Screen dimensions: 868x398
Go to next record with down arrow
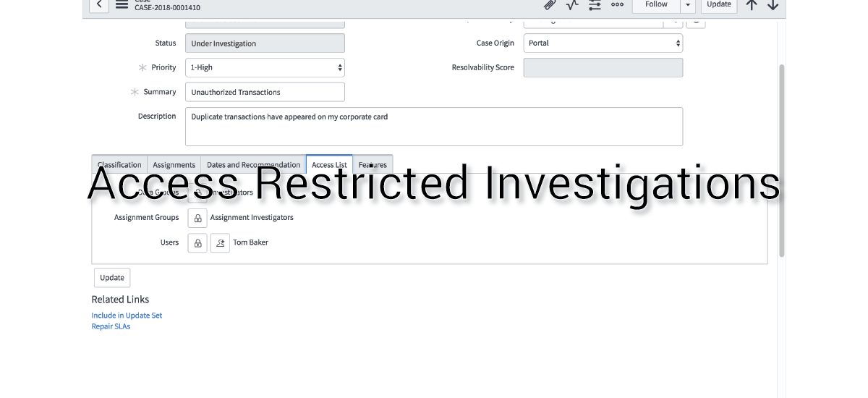773,4
